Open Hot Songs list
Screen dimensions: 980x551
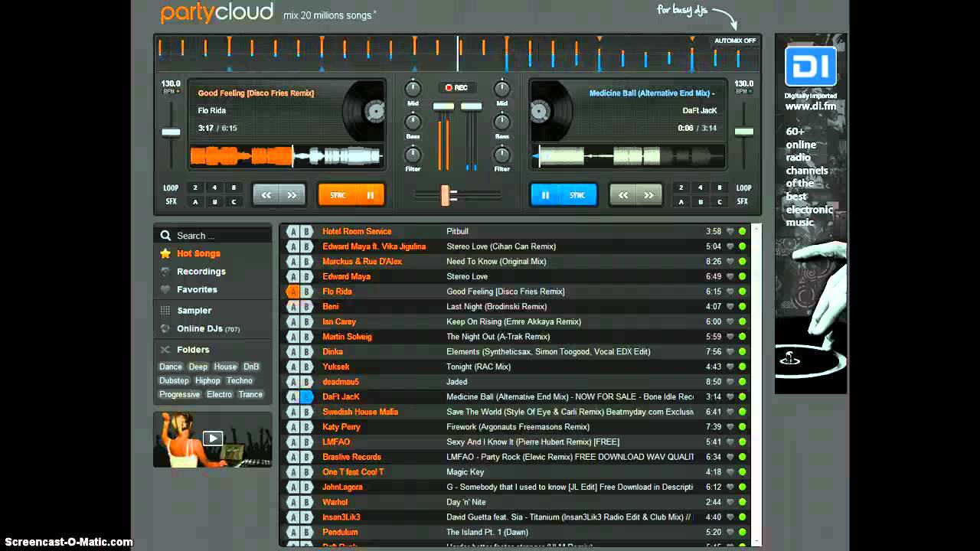pyautogui.click(x=198, y=253)
